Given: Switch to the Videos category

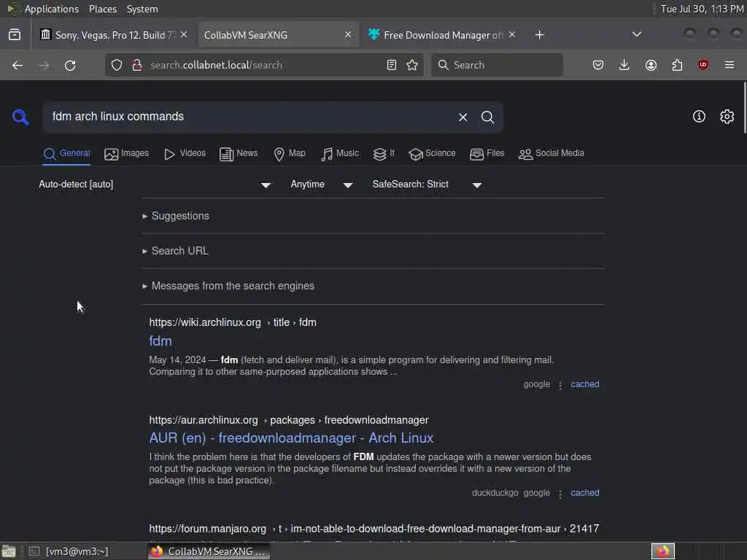Looking at the screenshot, I should coord(185,153).
